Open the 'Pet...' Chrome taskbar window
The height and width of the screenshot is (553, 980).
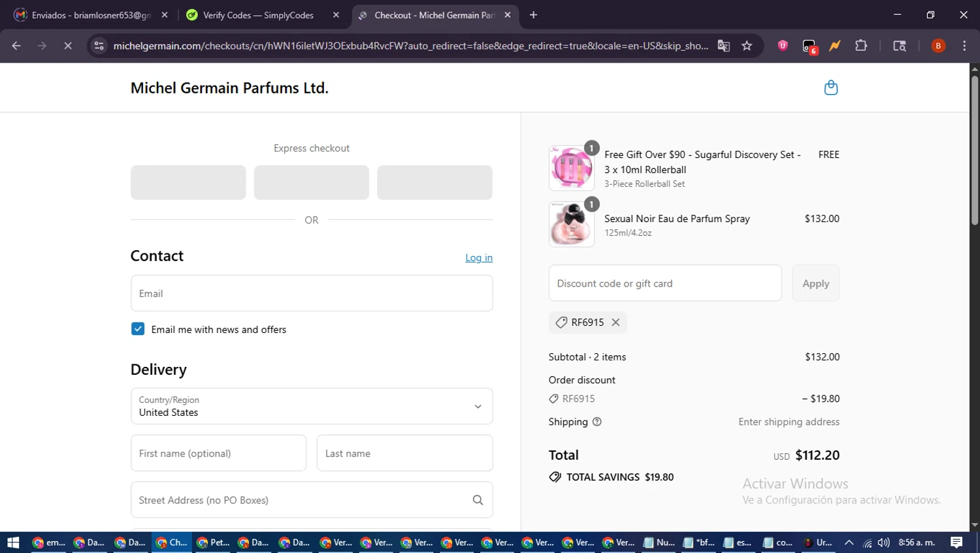click(213, 543)
